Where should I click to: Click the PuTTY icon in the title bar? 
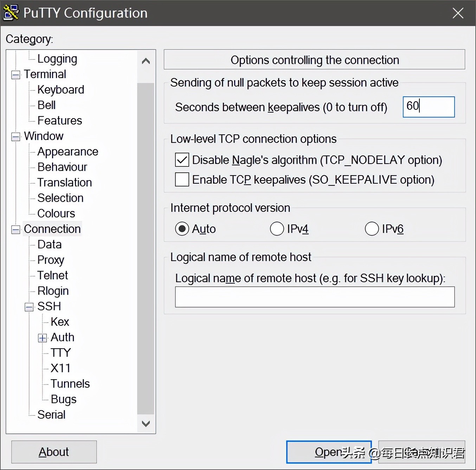(11, 12)
